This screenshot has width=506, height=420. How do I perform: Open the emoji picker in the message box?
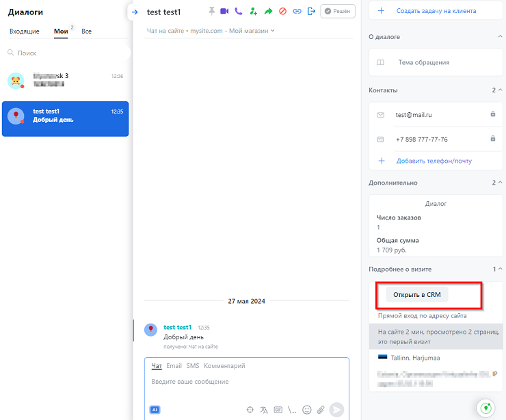tap(307, 409)
